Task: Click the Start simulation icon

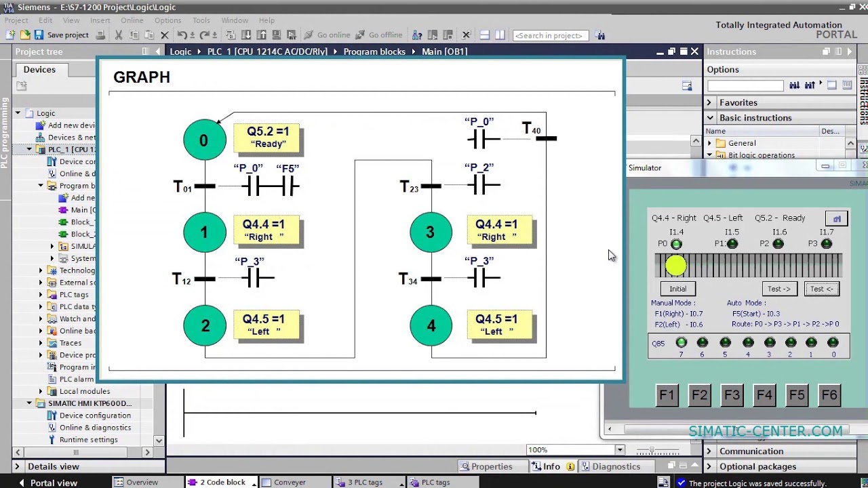Action: click(276, 35)
